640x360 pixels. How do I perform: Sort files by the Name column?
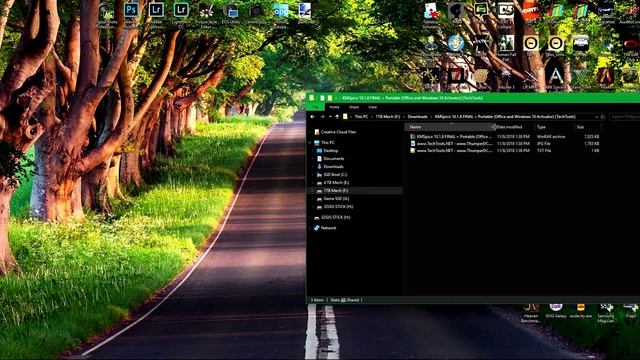pyautogui.click(x=449, y=127)
